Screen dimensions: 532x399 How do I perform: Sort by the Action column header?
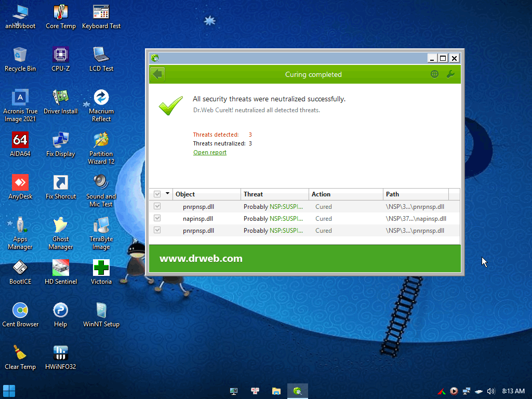(x=346, y=194)
